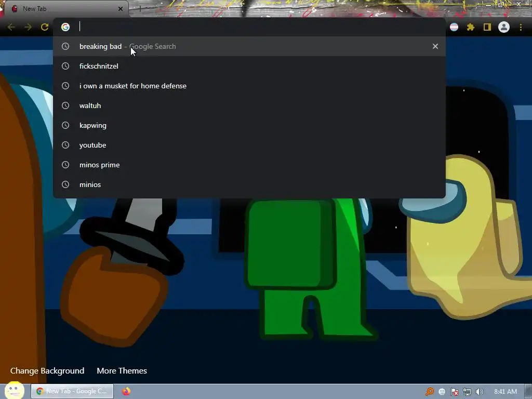The image size is (532, 399).
Task: Open the volume speaker tray icon
Action: [x=480, y=392]
